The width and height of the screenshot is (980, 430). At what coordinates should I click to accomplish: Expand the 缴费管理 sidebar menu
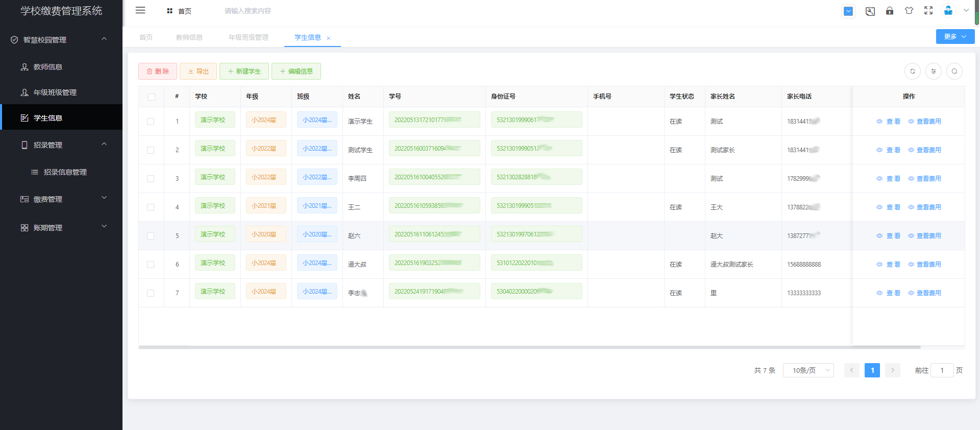tap(61, 199)
